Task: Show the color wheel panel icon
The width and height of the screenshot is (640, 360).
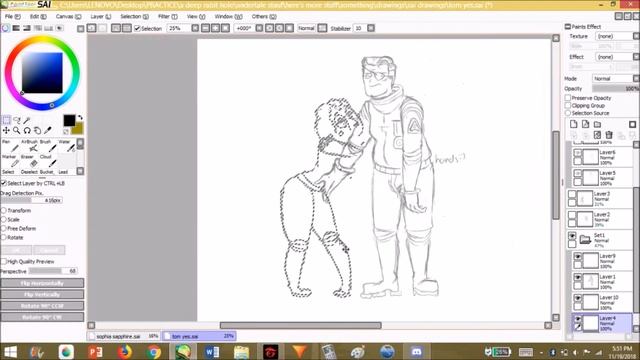Action: (x=5, y=28)
